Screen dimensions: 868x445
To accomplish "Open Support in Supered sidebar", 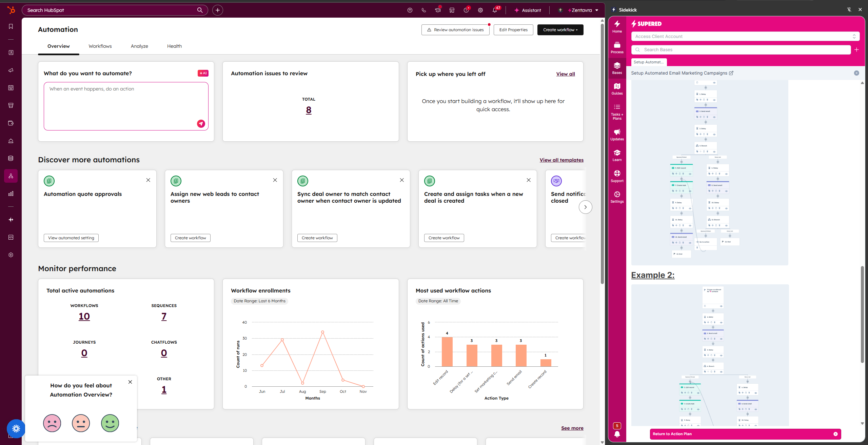I will [x=617, y=176].
